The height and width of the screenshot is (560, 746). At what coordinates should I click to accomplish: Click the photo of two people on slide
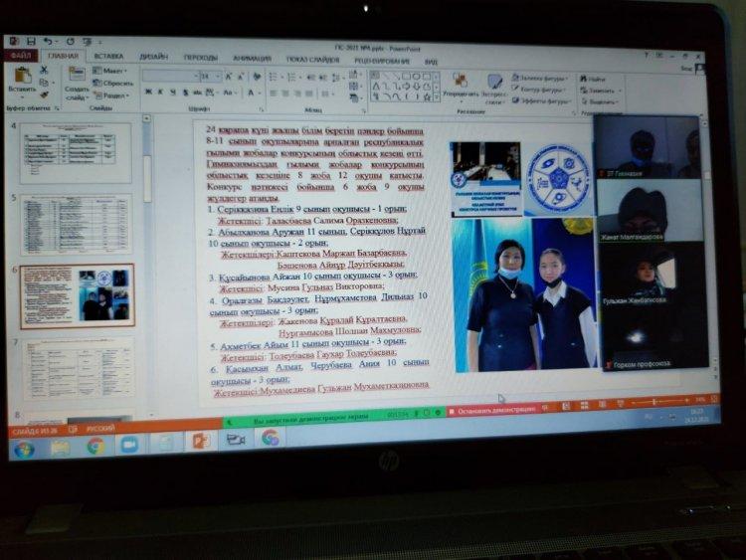524,294
